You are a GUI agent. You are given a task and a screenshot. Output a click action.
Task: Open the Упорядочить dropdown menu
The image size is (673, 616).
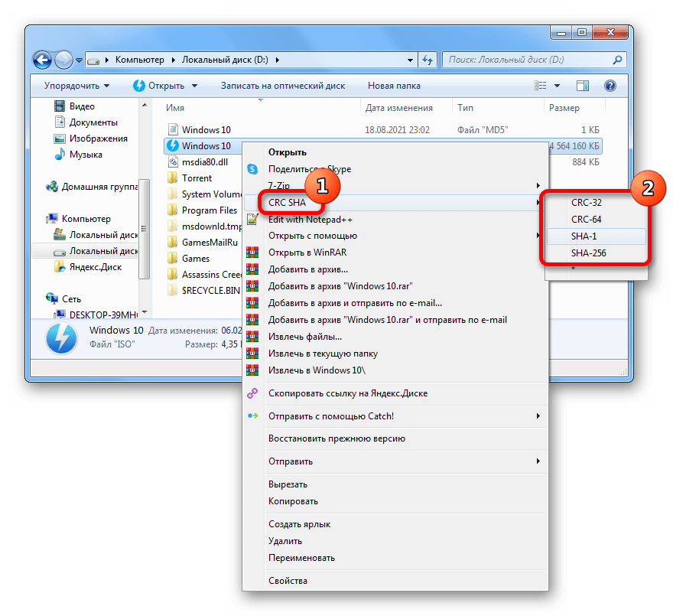76,86
